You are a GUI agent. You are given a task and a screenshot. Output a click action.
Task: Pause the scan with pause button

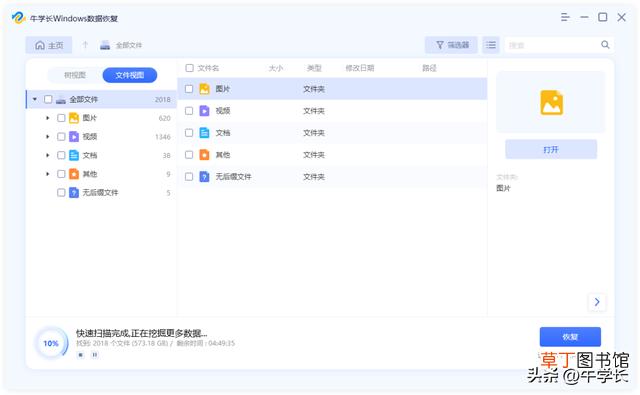(x=95, y=355)
